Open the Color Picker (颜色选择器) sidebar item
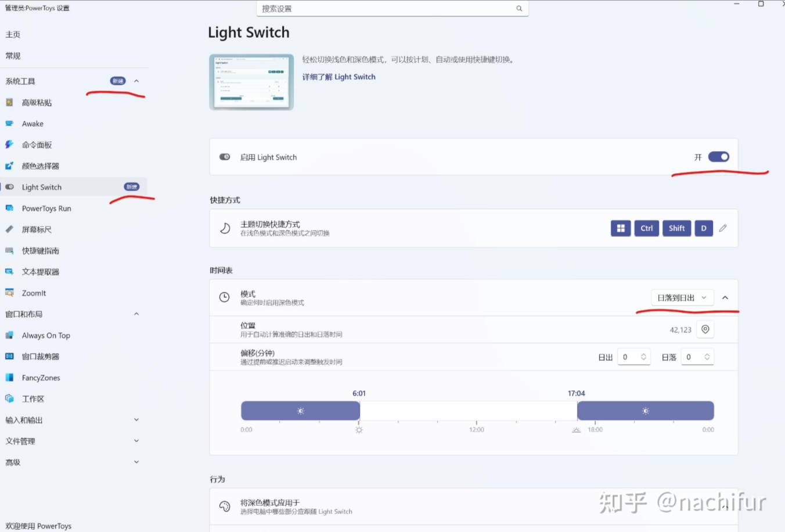 pyautogui.click(x=40, y=166)
